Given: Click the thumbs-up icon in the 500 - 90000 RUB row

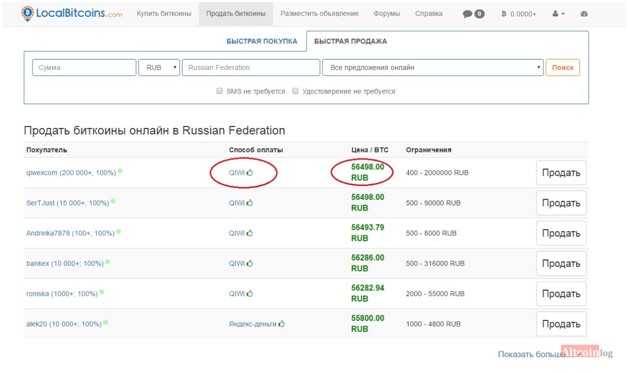Looking at the screenshot, I should [250, 203].
